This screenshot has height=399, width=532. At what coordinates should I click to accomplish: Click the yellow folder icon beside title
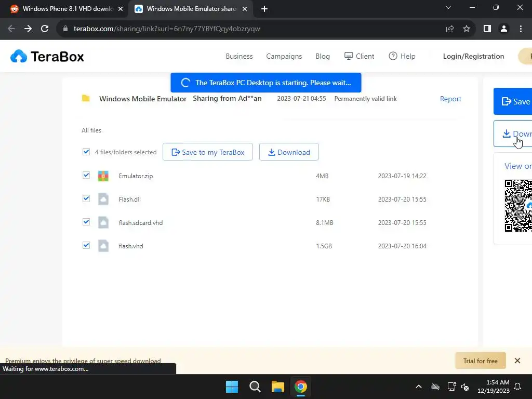86,98
